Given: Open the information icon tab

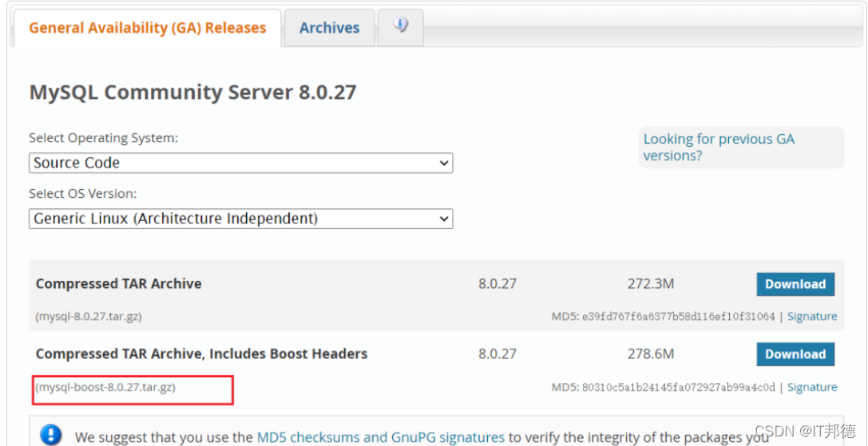Looking at the screenshot, I should 401,26.
